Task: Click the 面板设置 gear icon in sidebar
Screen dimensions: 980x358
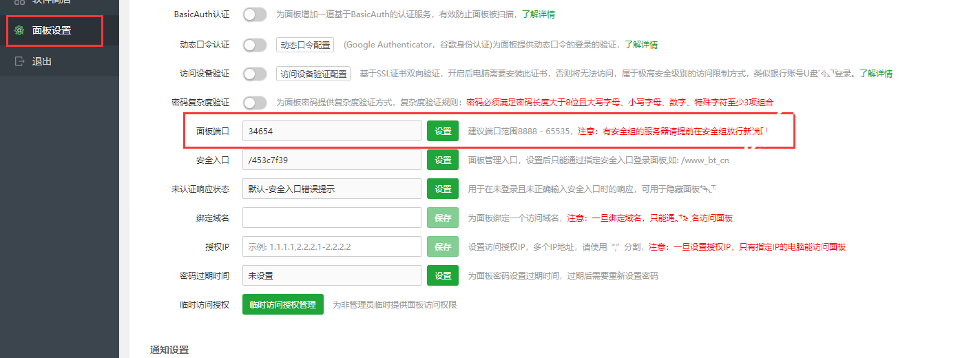Action: coord(19,30)
